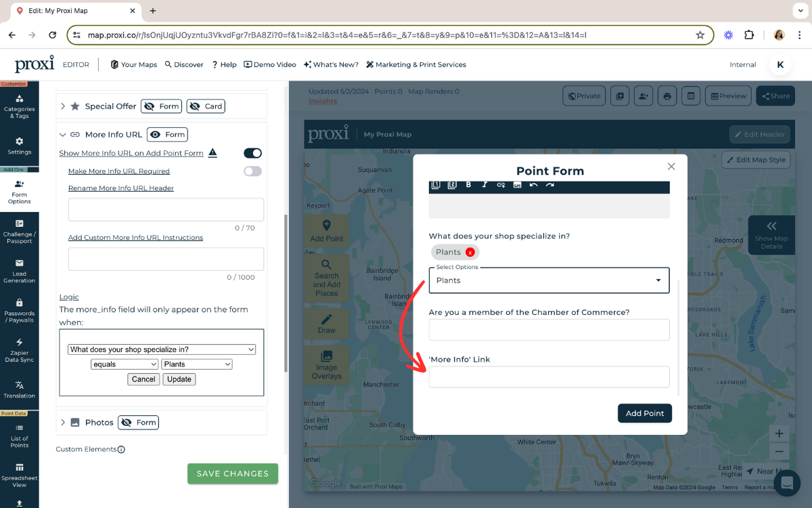Click the Add Point map tool
Viewport: 812px width, 508px height.
pyautogui.click(x=327, y=231)
